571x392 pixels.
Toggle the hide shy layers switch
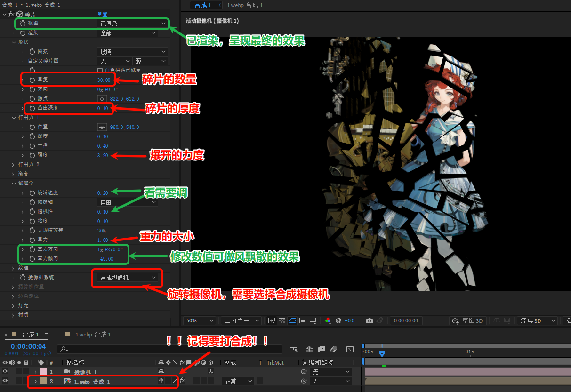click(x=309, y=349)
